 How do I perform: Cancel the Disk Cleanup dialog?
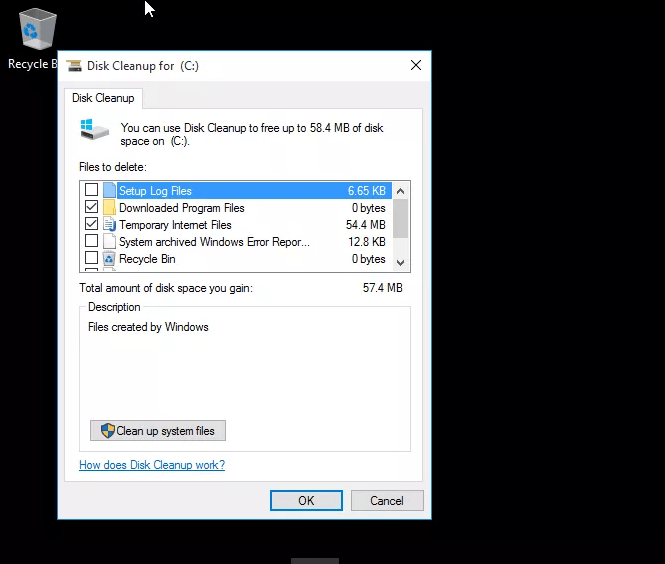pyautogui.click(x=386, y=500)
